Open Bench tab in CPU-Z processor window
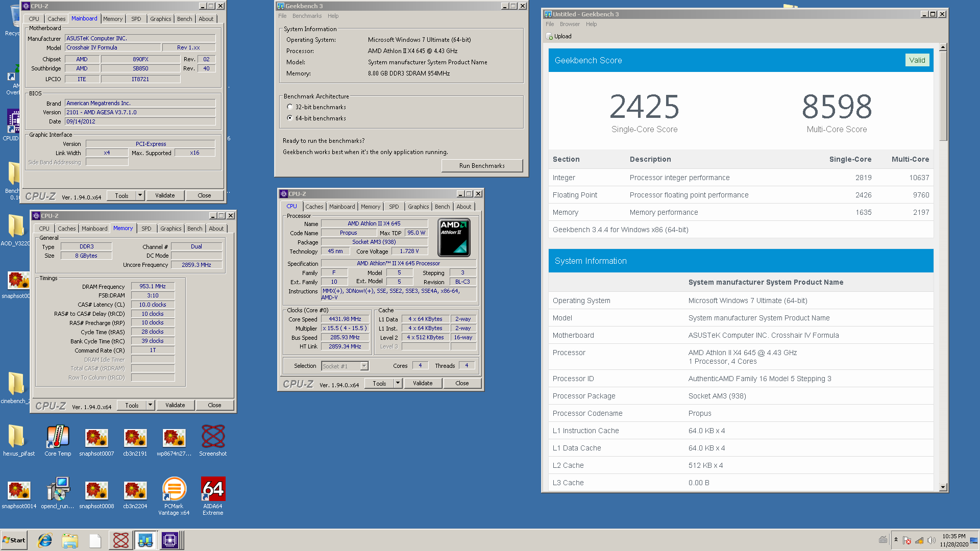980x551 pixels. coord(443,207)
